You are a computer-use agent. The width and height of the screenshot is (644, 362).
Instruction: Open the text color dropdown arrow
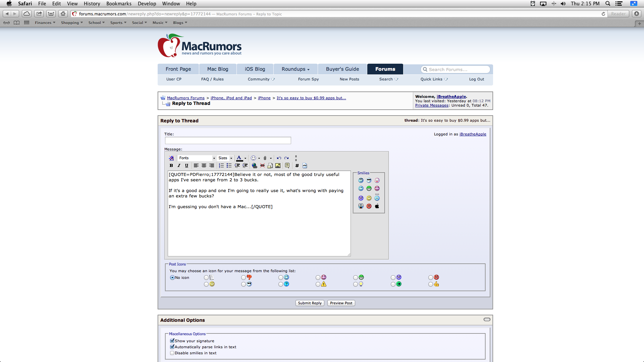click(246, 158)
